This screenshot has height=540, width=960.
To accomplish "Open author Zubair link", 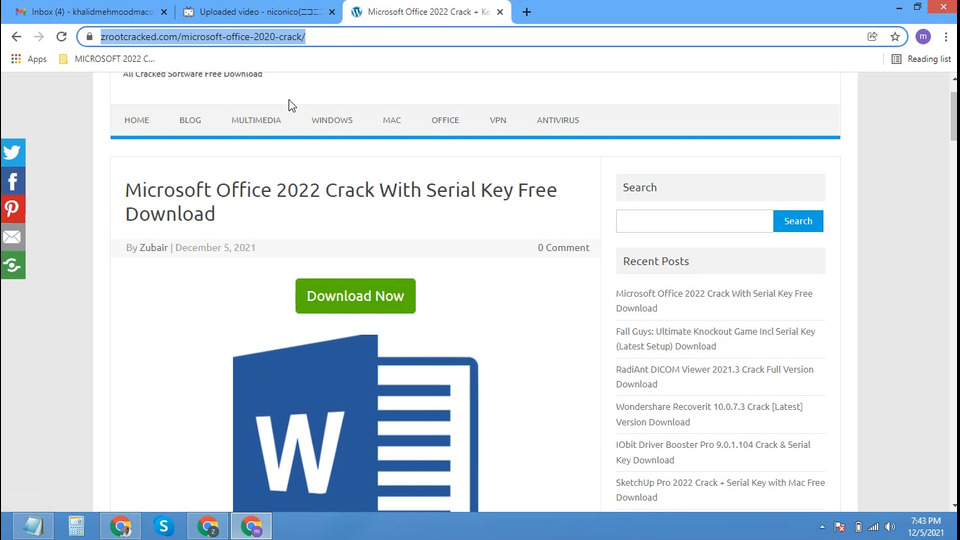I will pos(154,247).
